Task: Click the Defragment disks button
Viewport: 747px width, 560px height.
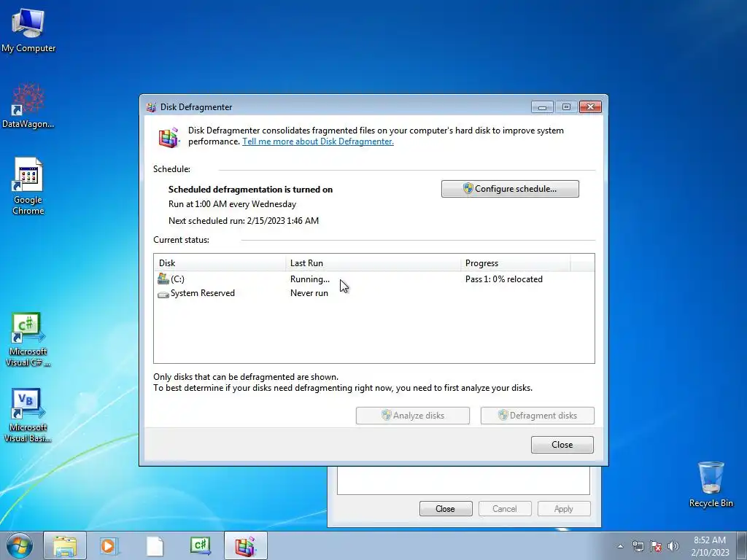Action: click(538, 415)
